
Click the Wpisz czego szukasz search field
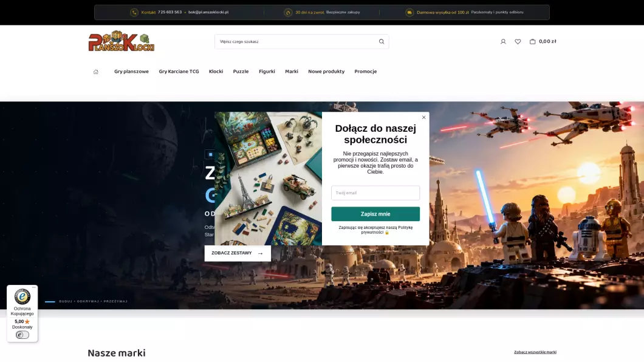298,41
